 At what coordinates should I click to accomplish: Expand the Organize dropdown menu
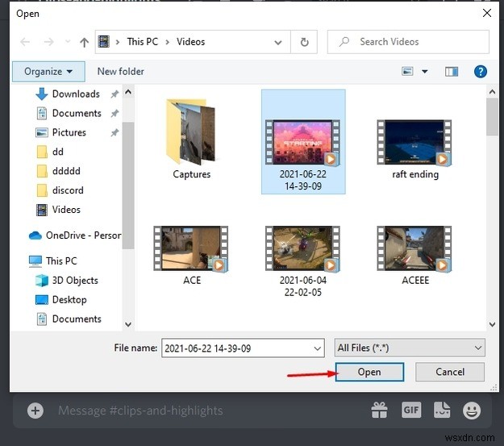tap(48, 72)
